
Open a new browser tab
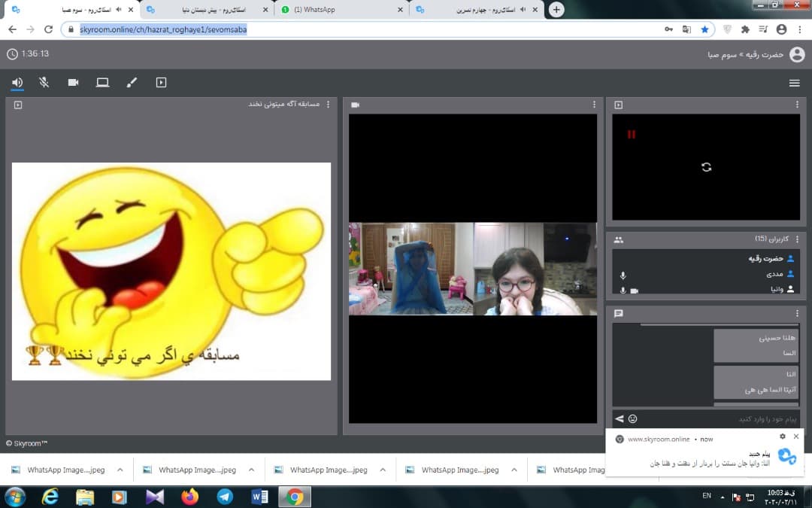coord(556,10)
